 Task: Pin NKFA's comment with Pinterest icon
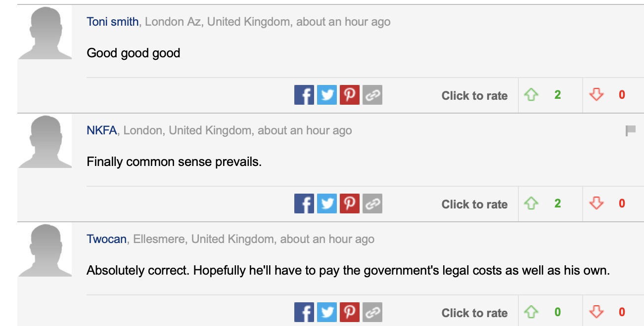pos(349,204)
